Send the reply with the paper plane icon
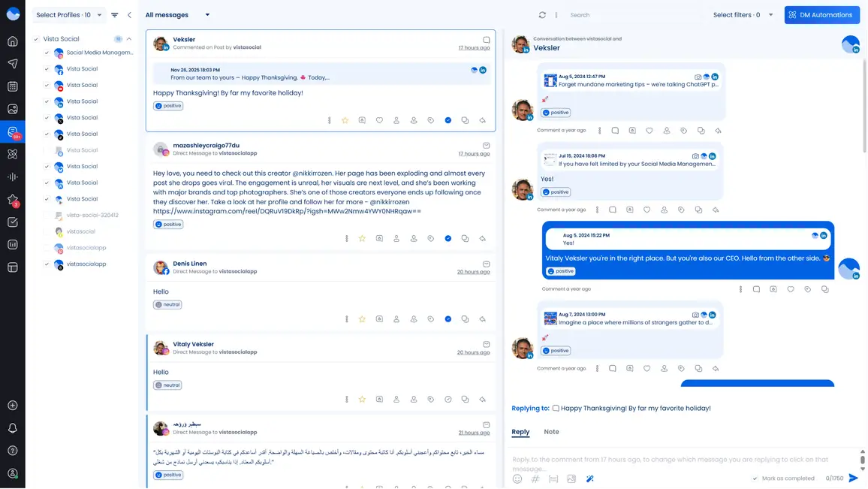 click(x=854, y=478)
